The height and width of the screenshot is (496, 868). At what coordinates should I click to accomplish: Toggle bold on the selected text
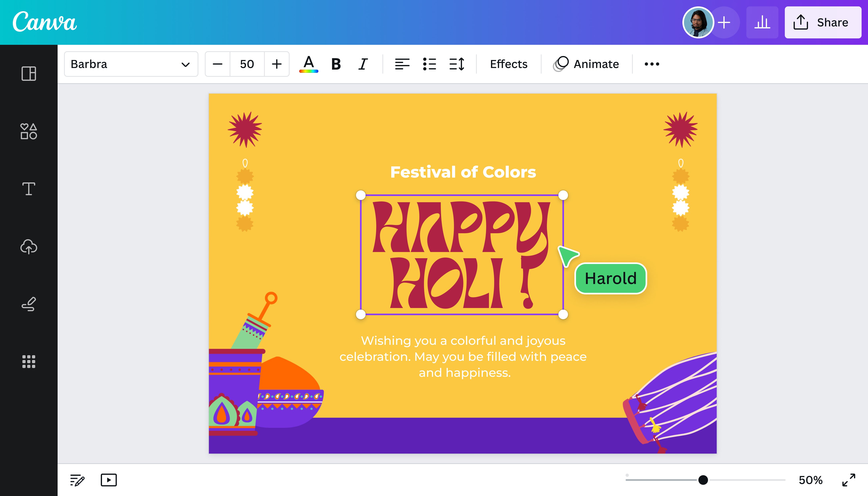336,64
